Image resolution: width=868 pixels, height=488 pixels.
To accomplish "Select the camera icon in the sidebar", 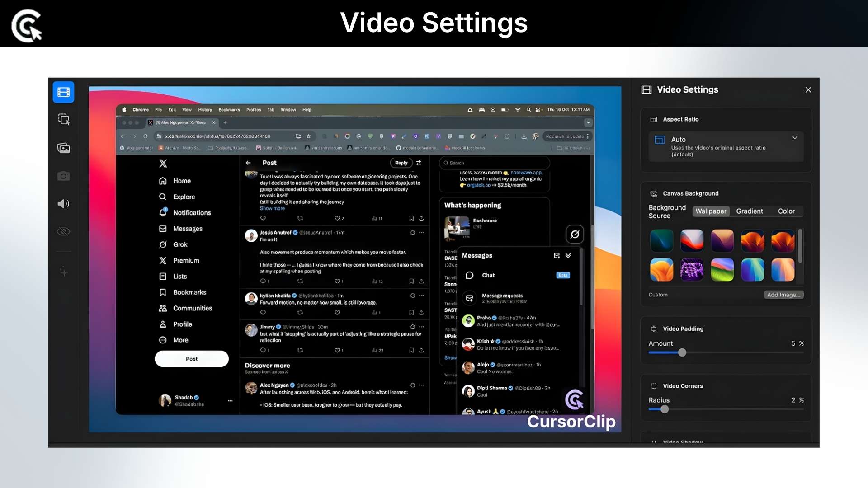I will point(63,176).
